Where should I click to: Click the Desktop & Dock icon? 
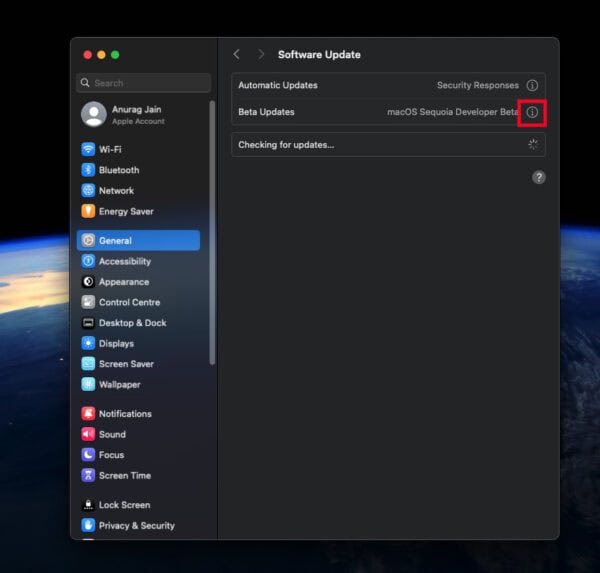[x=88, y=323]
